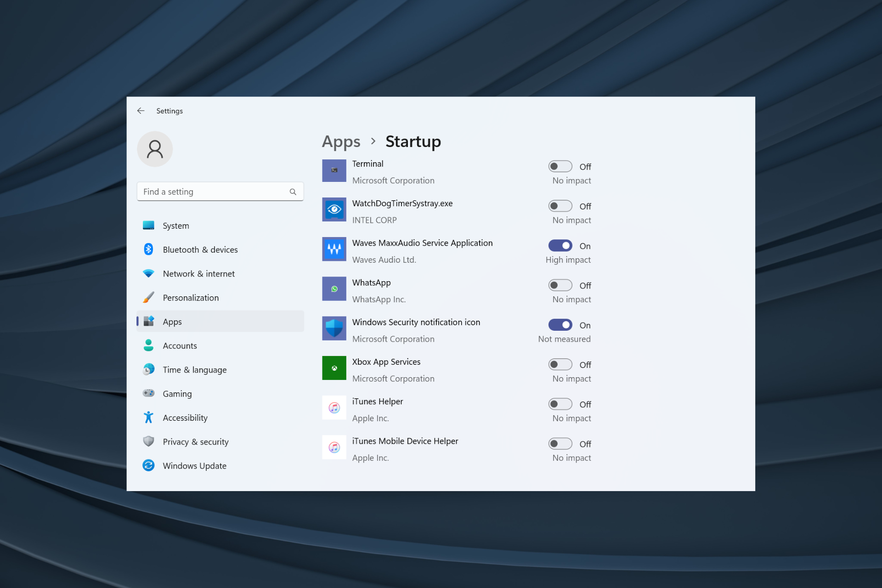Click the user profile avatar
Viewport: 882px width, 588px height.
coord(155,149)
